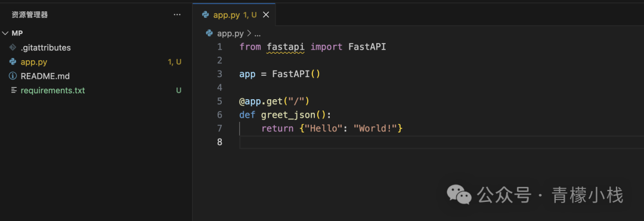Click the text file icon beside requirements.txt
Viewport: 644px width, 221px height.
point(14,90)
